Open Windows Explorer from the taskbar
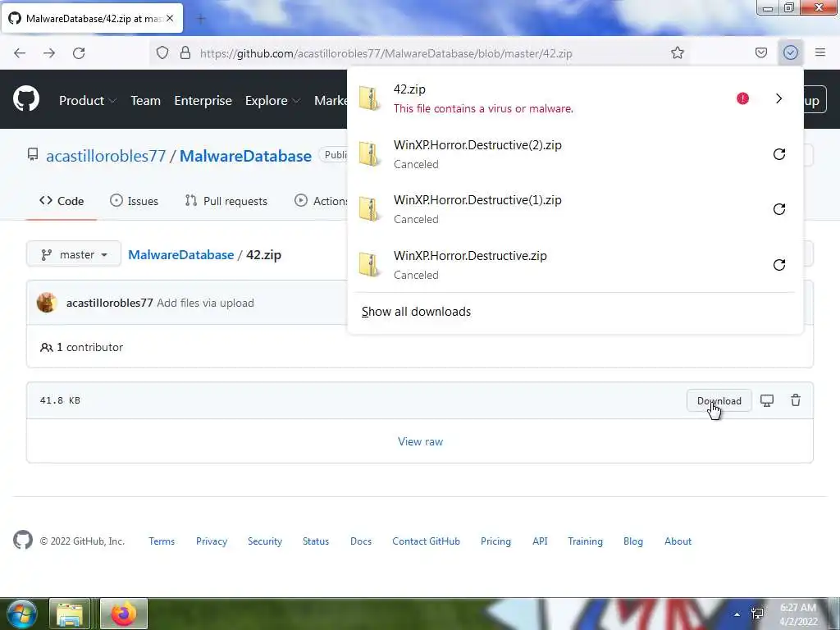The width and height of the screenshot is (840, 630). (71, 614)
